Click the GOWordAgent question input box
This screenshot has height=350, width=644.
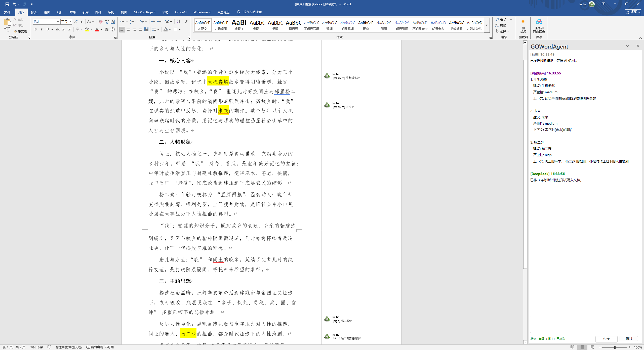coord(585,325)
